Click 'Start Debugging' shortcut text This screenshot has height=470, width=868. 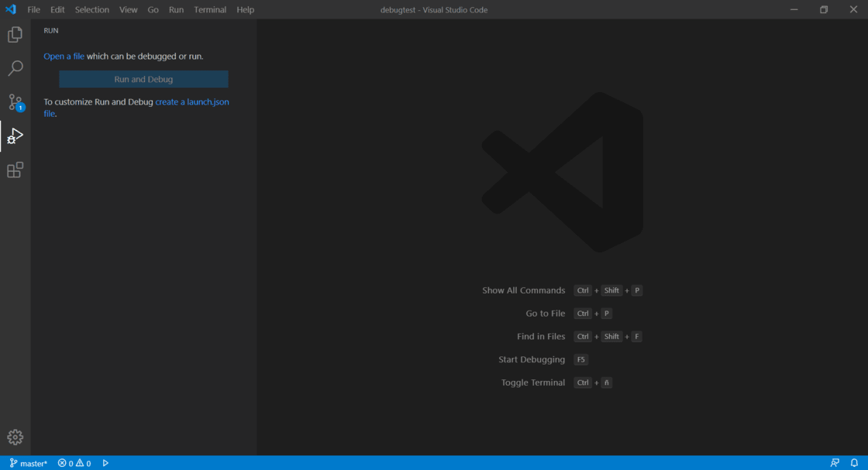(x=532, y=359)
